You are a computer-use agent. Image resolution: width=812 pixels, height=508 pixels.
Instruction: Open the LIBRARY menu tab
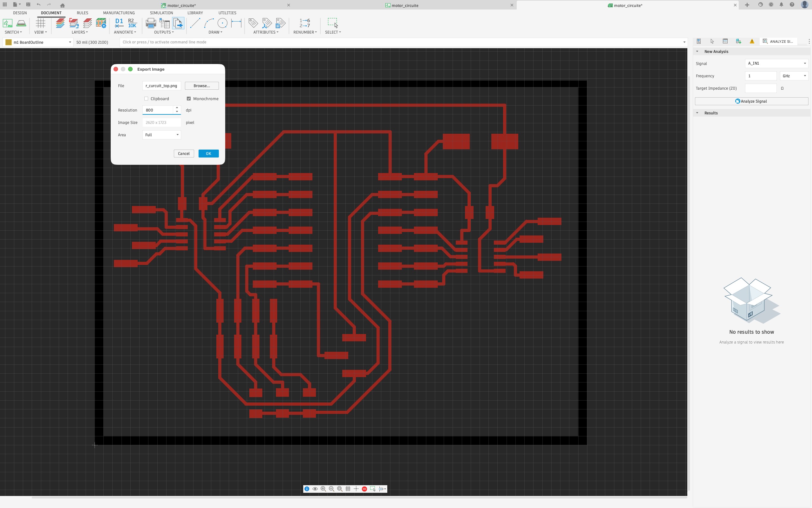coord(195,13)
